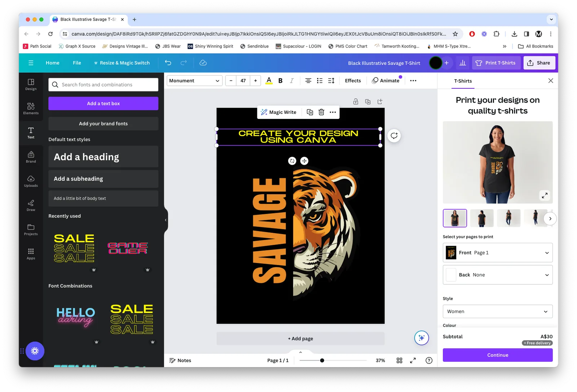Click the Share button
The image size is (577, 392).
pos(539,63)
